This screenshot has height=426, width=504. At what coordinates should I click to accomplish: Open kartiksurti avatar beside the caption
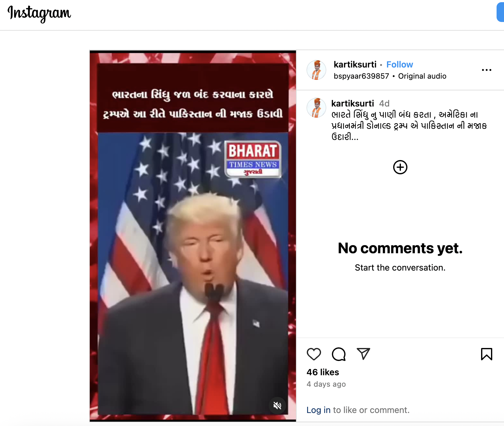[x=316, y=108]
